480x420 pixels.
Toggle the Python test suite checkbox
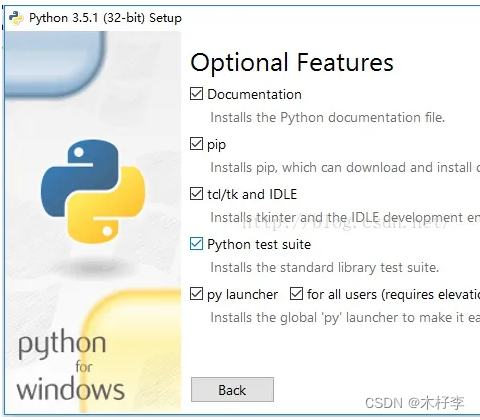click(196, 244)
